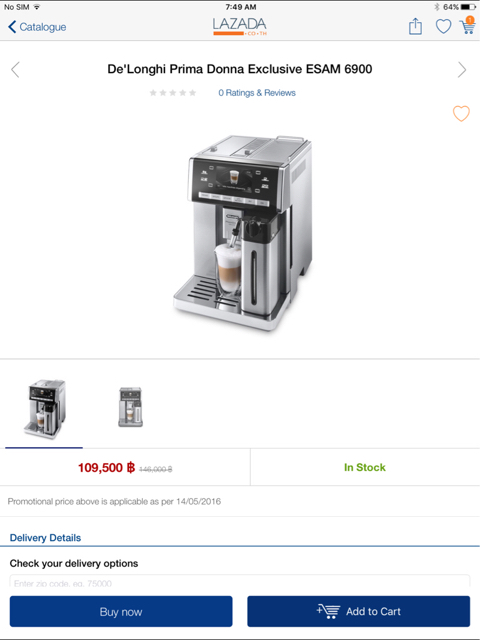The image size is (480, 640).
Task: Tap the LAZADA logo
Action: click(x=240, y=27)
